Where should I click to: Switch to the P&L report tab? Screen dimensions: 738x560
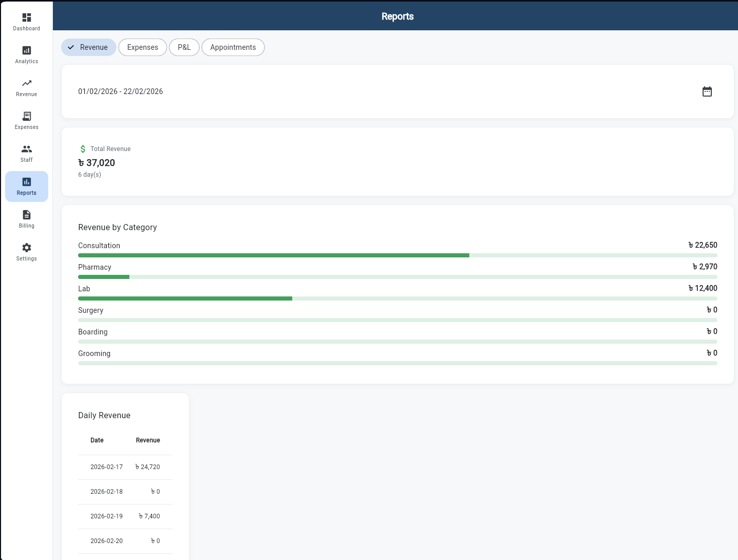coord(184,47)
